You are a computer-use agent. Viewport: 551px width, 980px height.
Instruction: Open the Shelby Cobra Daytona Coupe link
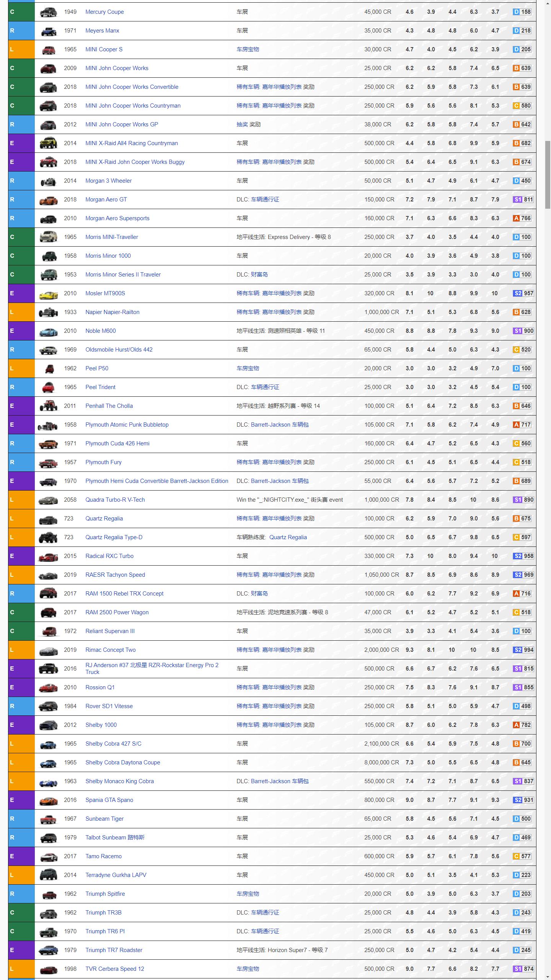coord(122,762)
